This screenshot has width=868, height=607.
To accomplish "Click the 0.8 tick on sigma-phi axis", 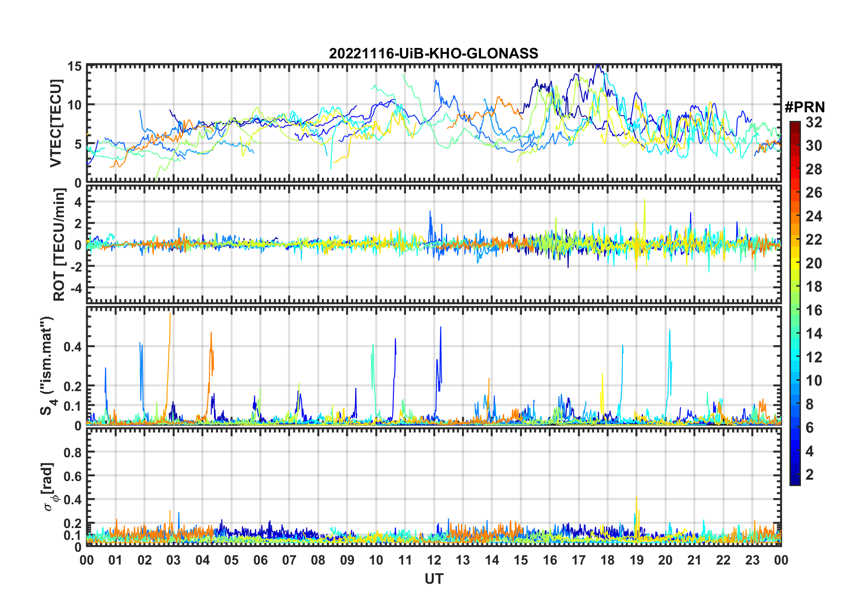I will (73, 452).
